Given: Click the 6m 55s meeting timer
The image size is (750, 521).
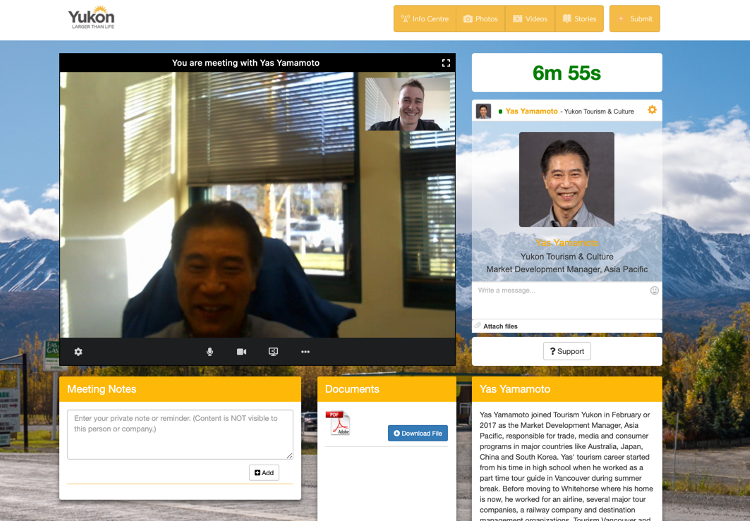Looking at the screenshot, I should pos(567,73).
